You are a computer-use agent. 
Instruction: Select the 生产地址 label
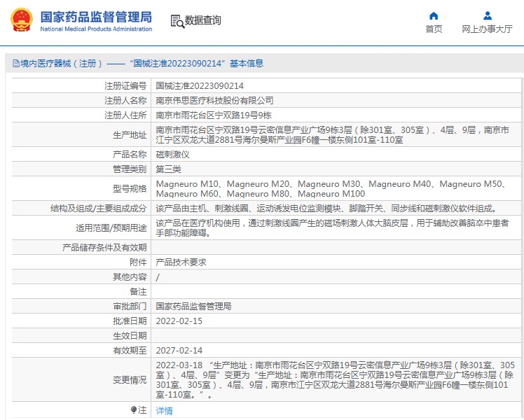[x=130, y=135]
